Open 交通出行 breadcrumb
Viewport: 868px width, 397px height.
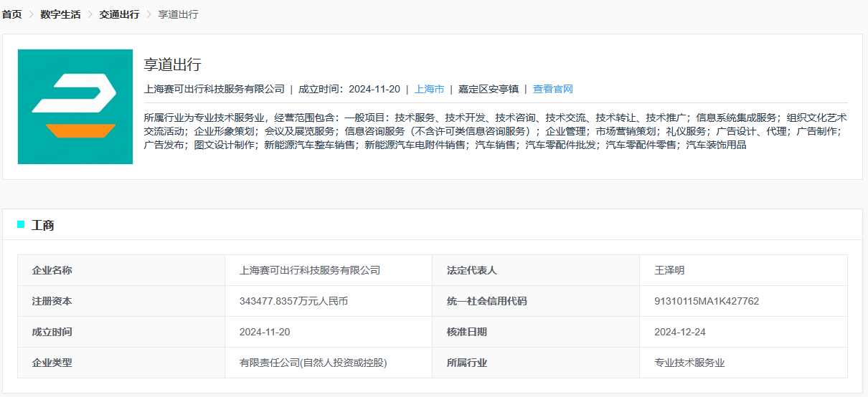pos(119,14)
